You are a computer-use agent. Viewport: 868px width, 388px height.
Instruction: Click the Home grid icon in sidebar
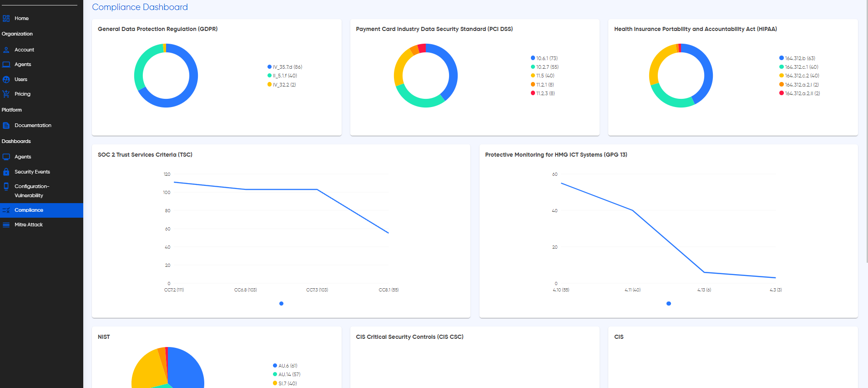[x=6, y=18]
